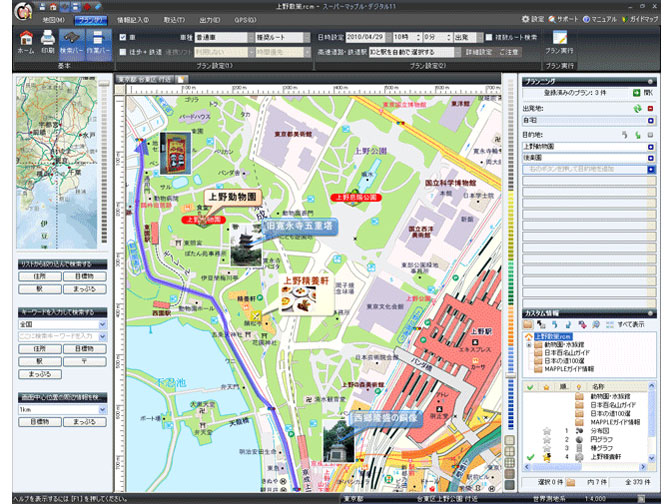
Task: Click the 上野精養軒 food photo thumbnail on map
Action: pos(299,299)
